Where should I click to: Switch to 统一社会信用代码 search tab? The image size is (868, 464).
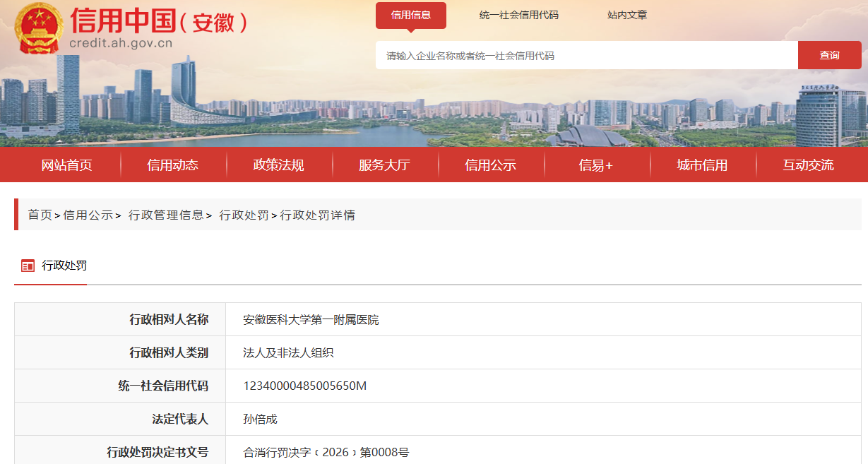(518, 15)
